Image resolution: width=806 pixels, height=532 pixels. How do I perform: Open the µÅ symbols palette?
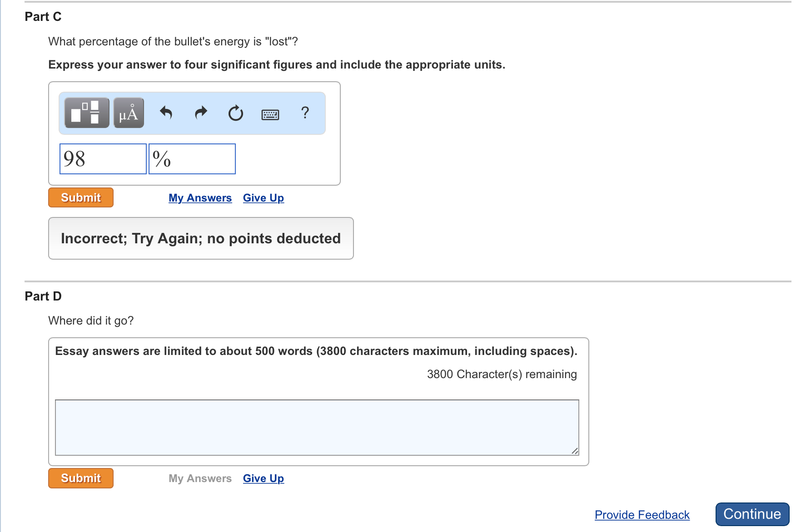point(129,113)
